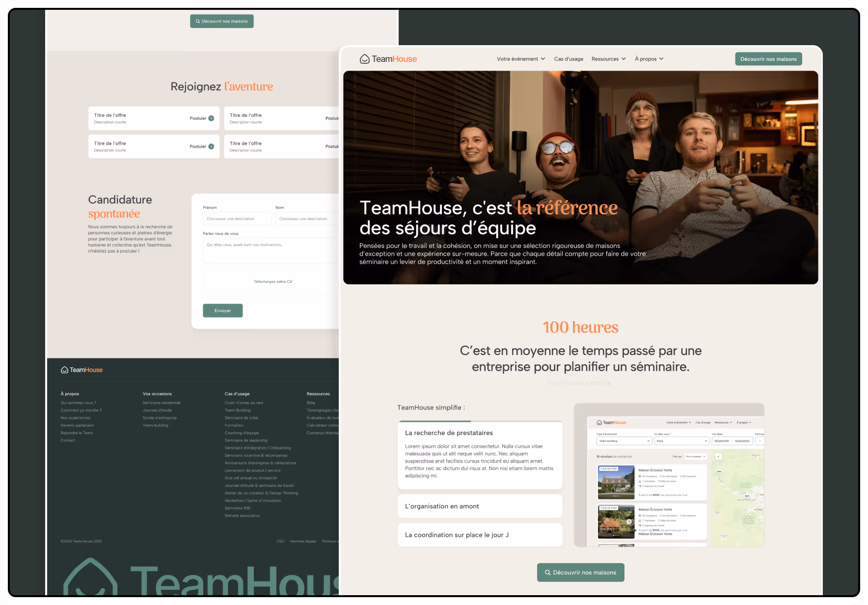This screenshot has width=868, height=605.
Task: Open Séminaire RSE footer link
Action: coord(238,508)
